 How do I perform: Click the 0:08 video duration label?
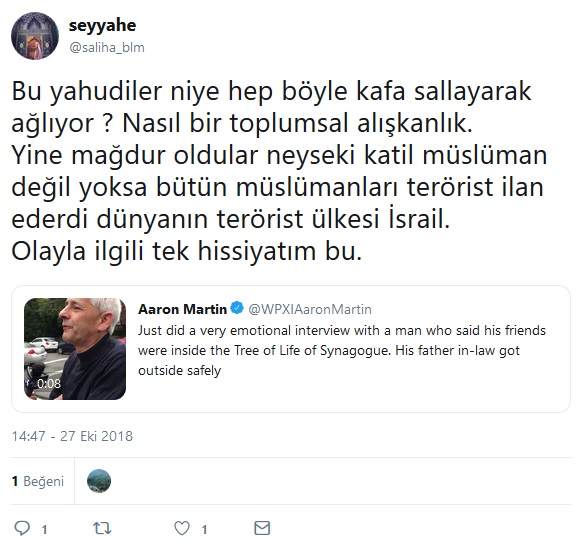pos(49,383)
